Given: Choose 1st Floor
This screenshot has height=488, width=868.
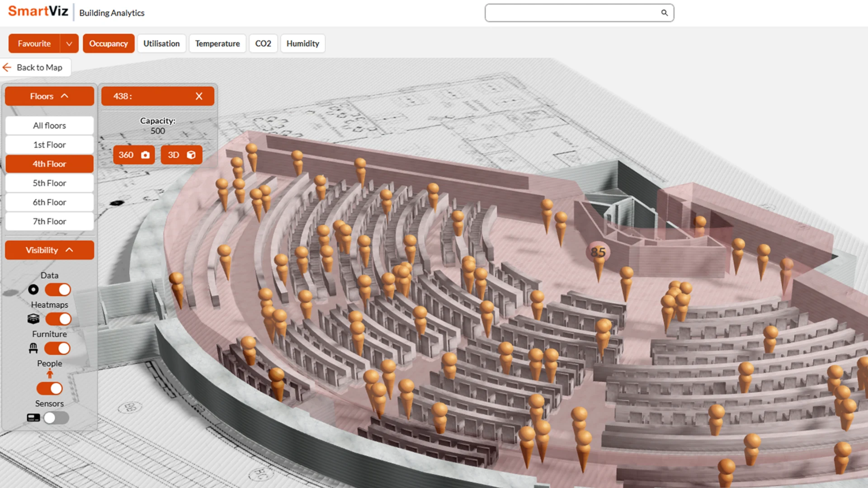Looking at the screenshot, I should (x=50, y=145).
